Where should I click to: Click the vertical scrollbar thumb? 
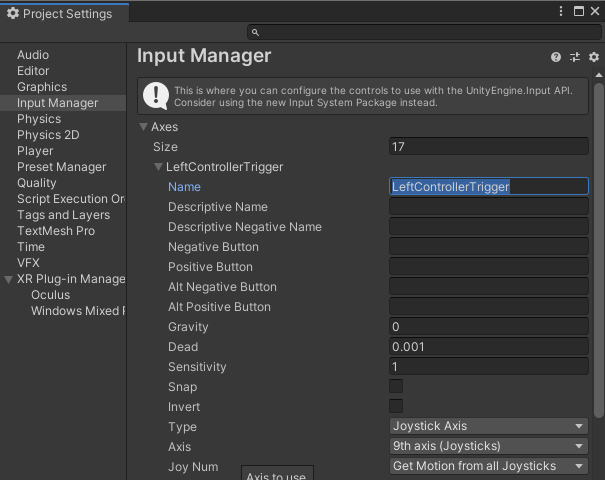[598, 250]
